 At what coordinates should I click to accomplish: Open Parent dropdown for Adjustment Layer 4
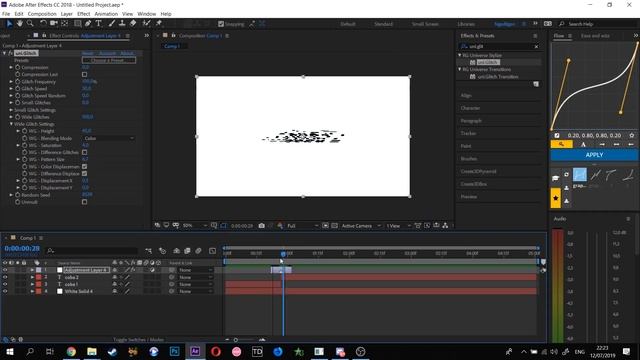(196, 270)
